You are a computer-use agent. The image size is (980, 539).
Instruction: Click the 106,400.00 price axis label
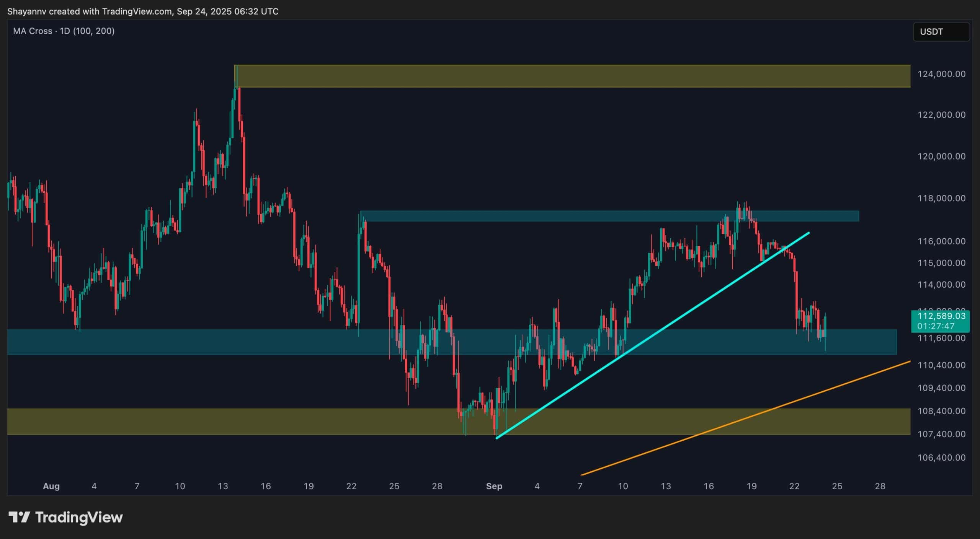(x=941, y=458)
